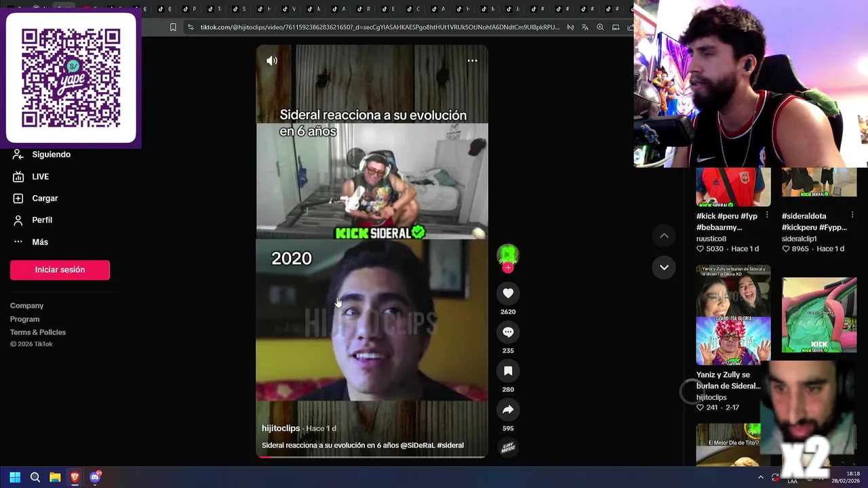Viewport: 868px width, 488px height.
Task: Go to the previous video with up chevron
Action: (664, 236)
